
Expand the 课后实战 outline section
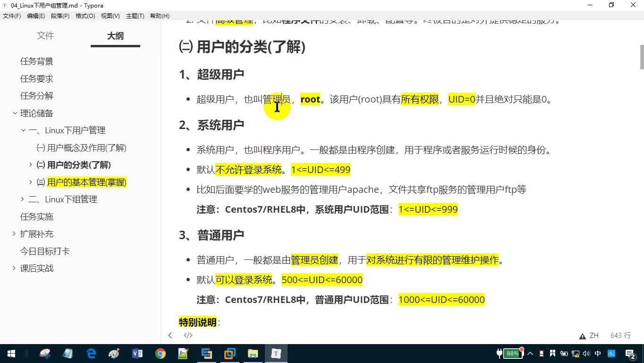[x=15, y=268]
